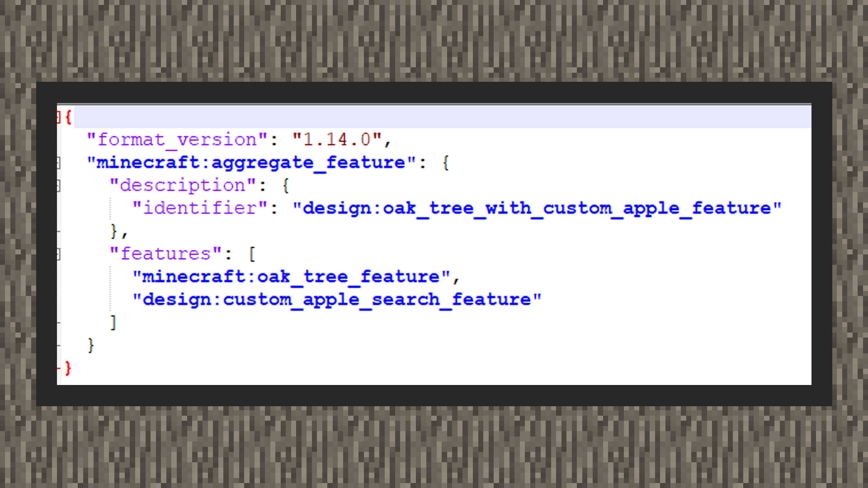Collapse the root object fold marker
The image size is (868, 488).
click(59, 117)
